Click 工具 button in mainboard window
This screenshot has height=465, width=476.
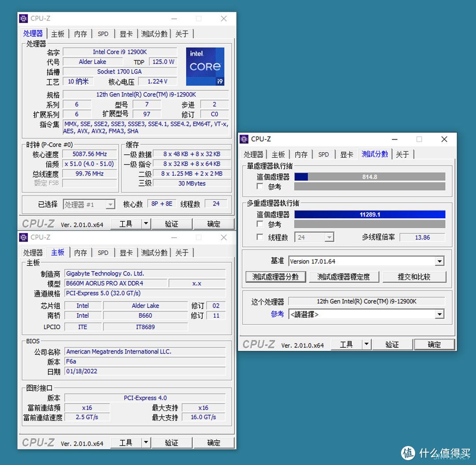[126, 443]
